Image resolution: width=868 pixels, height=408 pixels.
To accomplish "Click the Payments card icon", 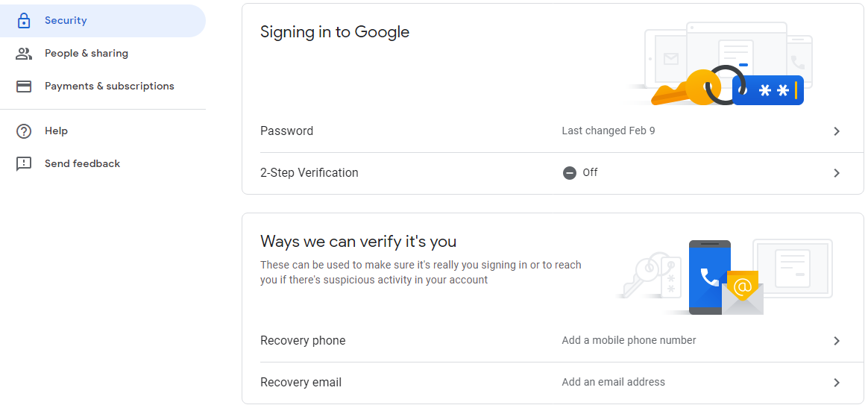I will click(x=24, y=87).
